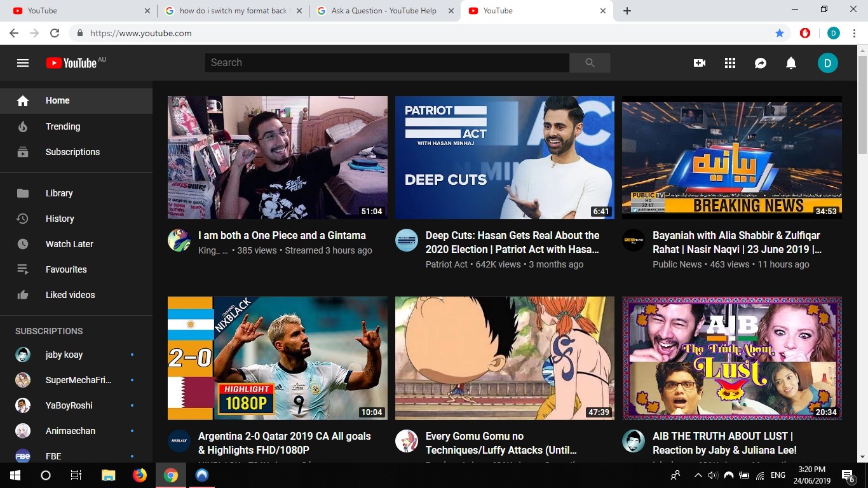The image size is (868, 488).
Task: Play the Patriot Act Deep Cuts thumbnail
Action: tap(504, 157)
